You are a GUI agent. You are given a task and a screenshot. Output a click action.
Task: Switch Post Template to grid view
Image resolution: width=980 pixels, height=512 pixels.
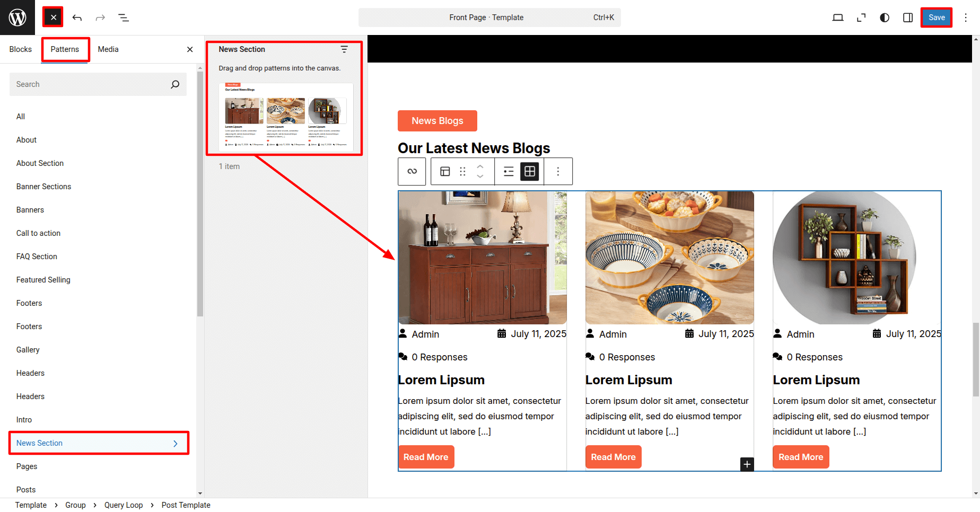529,171
